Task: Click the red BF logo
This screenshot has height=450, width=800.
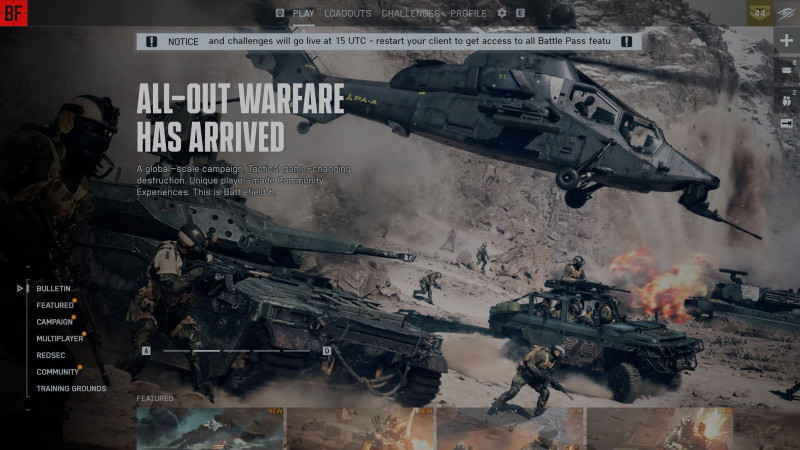Action: pyautogui.click(x=14, y=13)
